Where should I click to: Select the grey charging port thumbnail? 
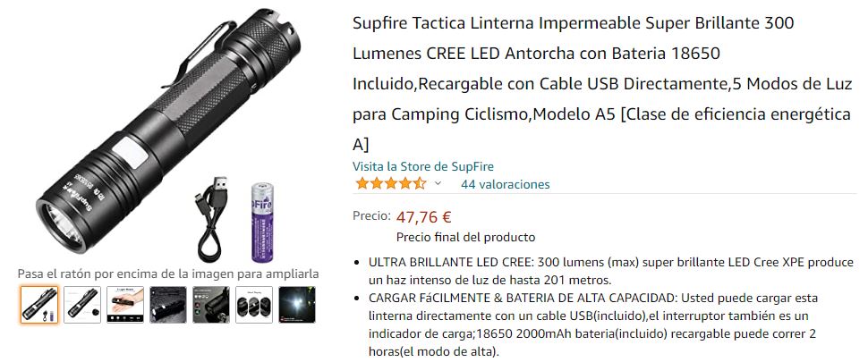pos(211,305)
